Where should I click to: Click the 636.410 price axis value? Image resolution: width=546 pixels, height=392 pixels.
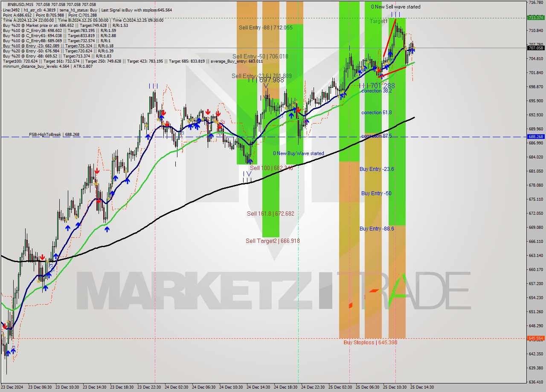[536, 382]
